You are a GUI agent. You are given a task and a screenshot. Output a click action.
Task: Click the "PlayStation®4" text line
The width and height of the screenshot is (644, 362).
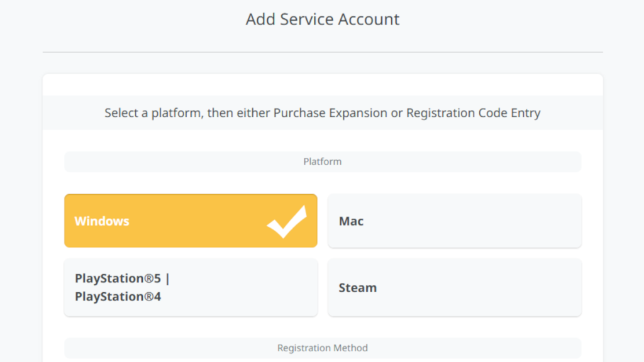(x=118, y=297)
